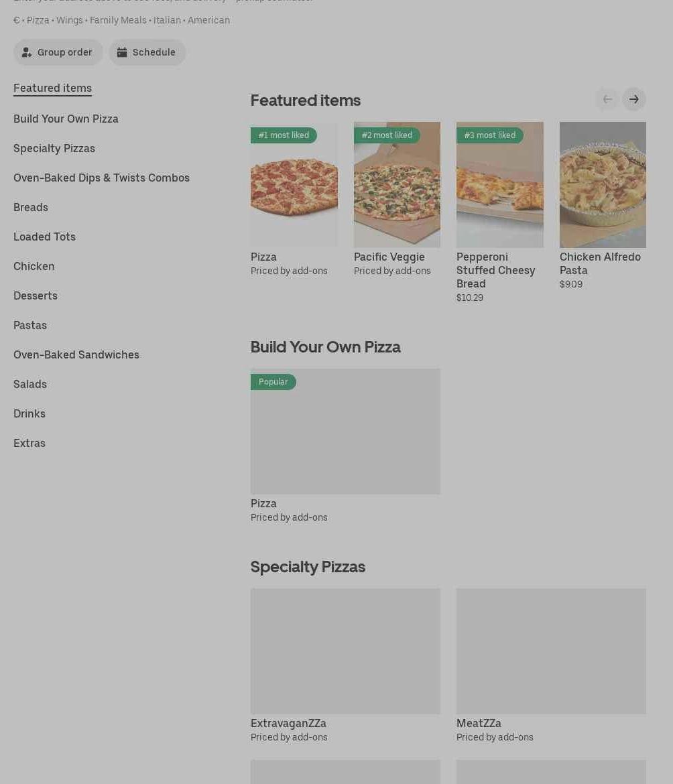Choose the ExtravaganZZa specialty pizza
Screen dimensions: 673x784
[x=345, y=651]
